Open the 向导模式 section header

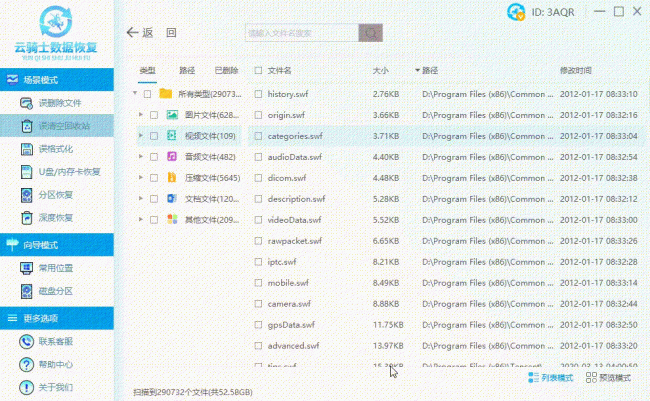tap(57, 245)
